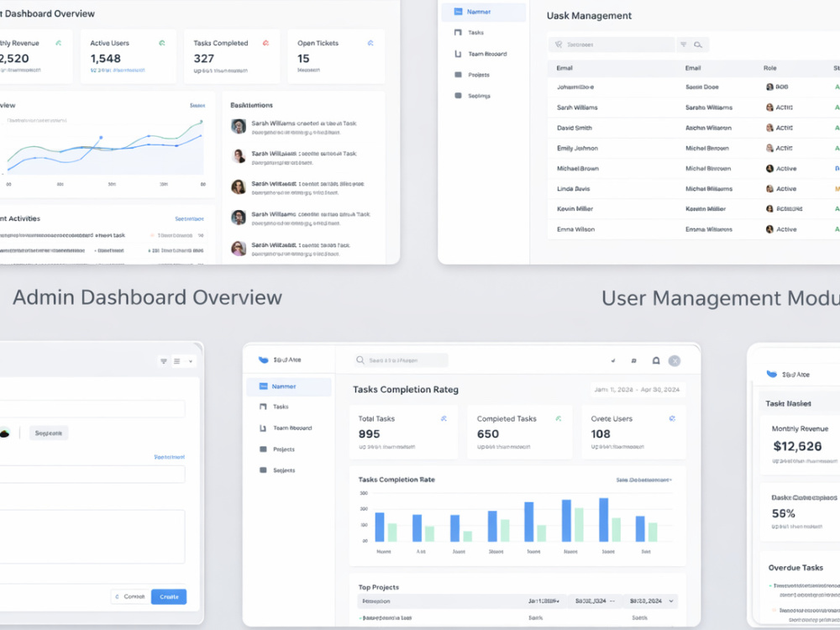This screenshot has width=840, height=630.
Task: Open the Jan dropdown in Top Projects header
Action: (543, 601)
